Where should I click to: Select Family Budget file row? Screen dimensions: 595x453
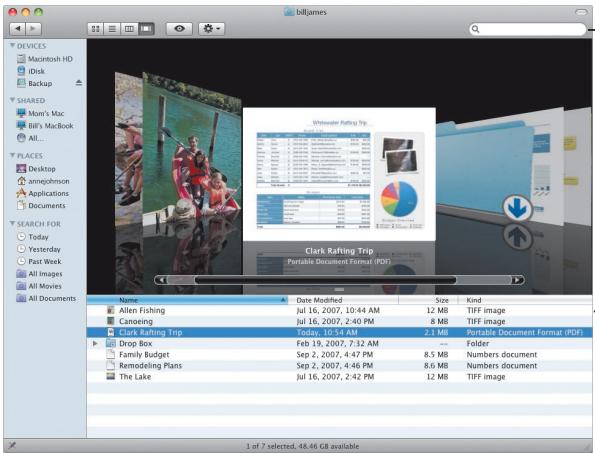point(339,354)
